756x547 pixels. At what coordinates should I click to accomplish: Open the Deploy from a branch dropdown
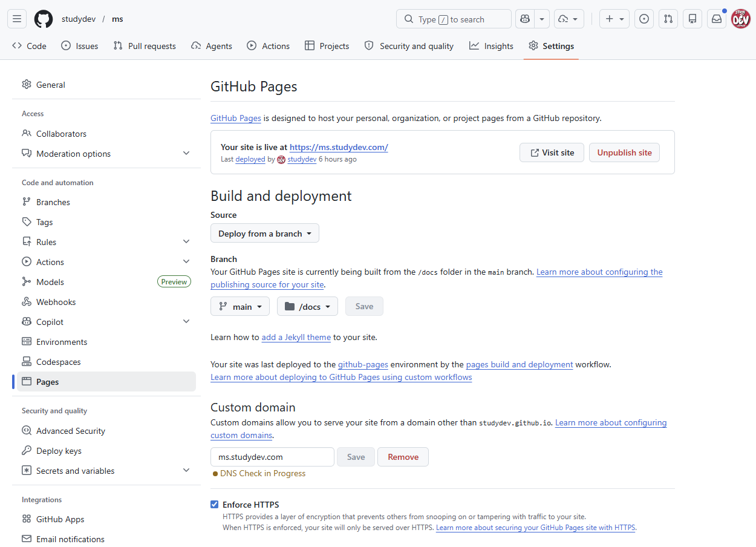[265, 234]
